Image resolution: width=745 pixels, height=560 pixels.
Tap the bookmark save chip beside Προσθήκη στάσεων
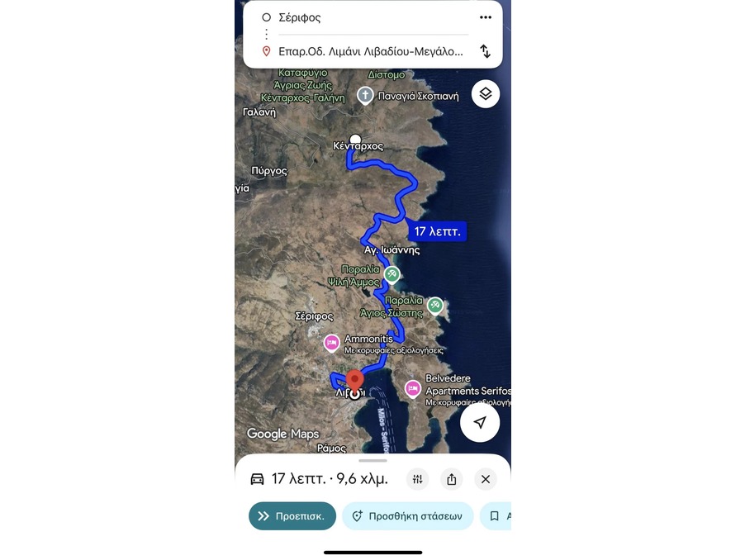coord(496,516)
